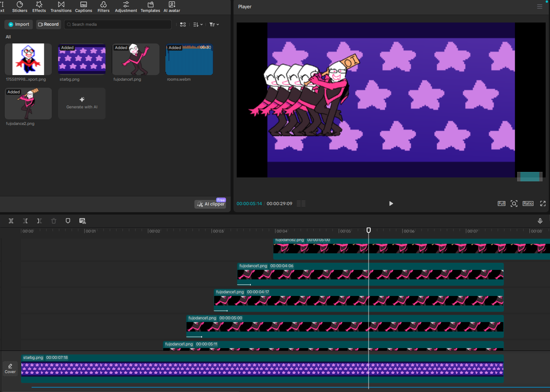550x392 pixels.
Task: Open the media filter dropdown
Action: click(x=214, y=24)
